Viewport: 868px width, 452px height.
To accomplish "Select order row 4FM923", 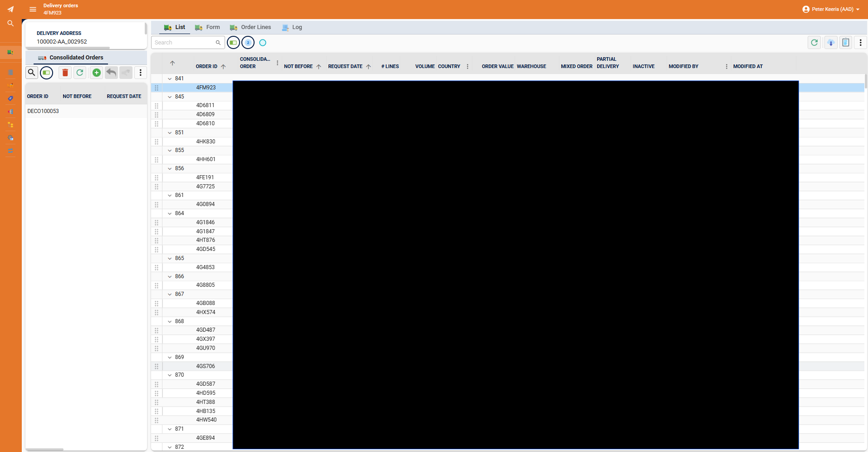I will 206,88.
